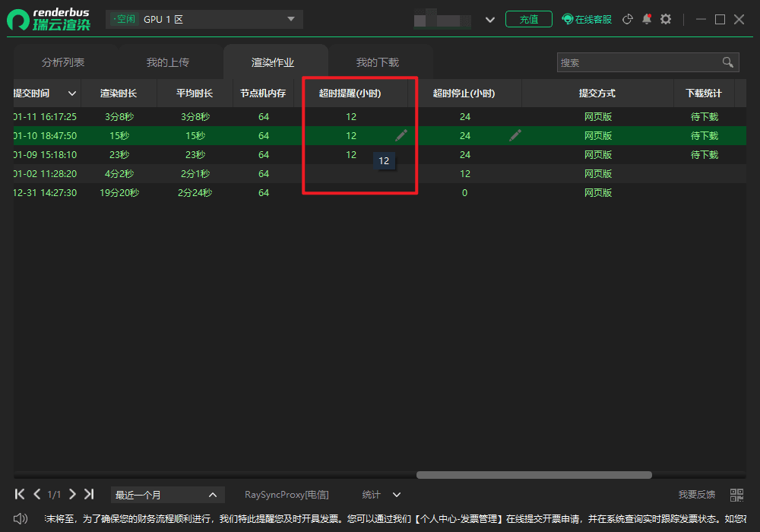The height and width of the screenshot is (532, 760).
Task: Open the user account dropdown arrow
Action: tap(490, 20)
